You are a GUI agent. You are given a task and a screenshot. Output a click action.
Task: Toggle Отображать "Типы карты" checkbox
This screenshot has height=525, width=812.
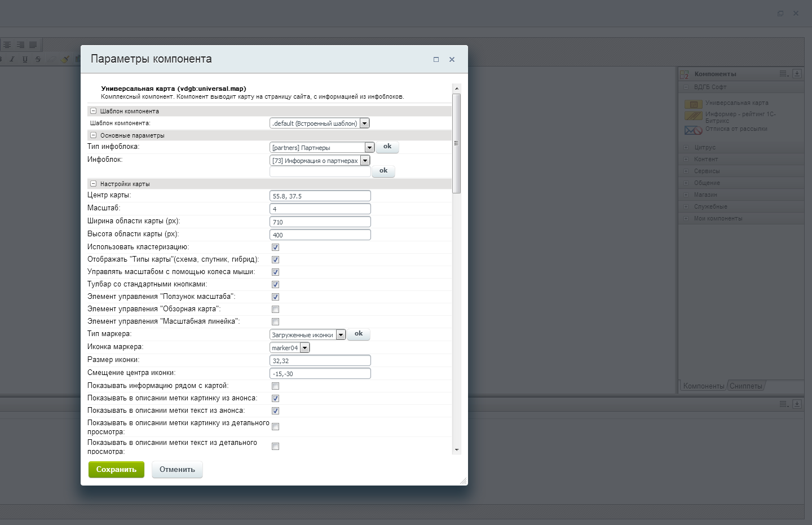[275, 259]
